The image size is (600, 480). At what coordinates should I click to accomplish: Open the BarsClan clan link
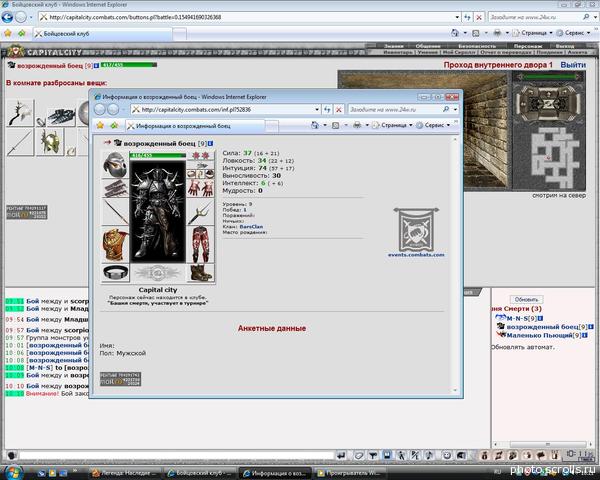[251, 227]
